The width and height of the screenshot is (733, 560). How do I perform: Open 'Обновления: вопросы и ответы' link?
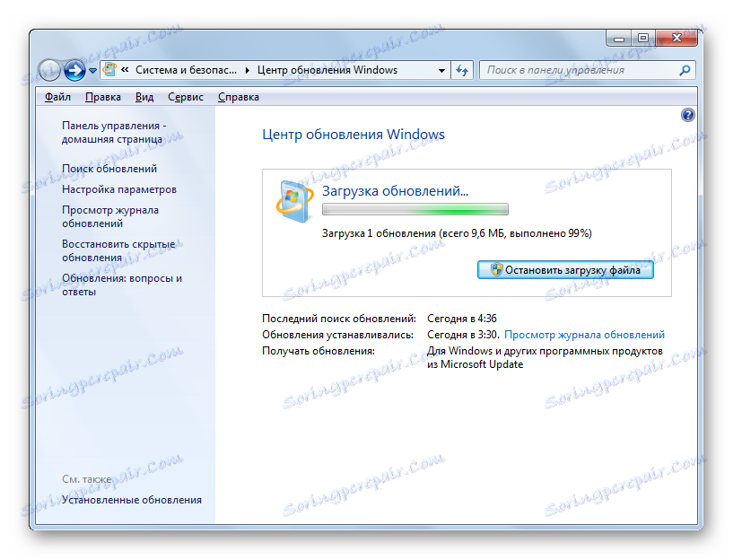click(122, 284)
